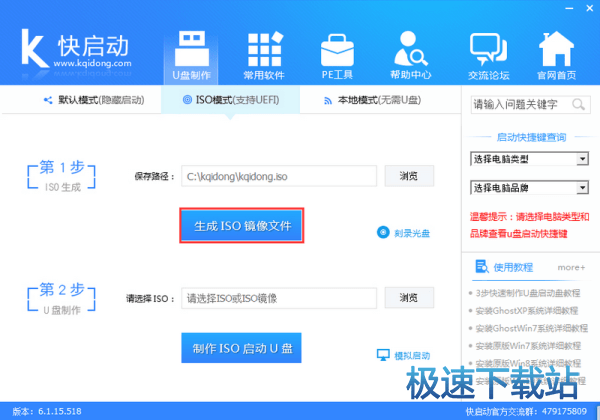600x420 pixels.
Task: Click the search magnifier icon
Action: [x=578, y=104]
